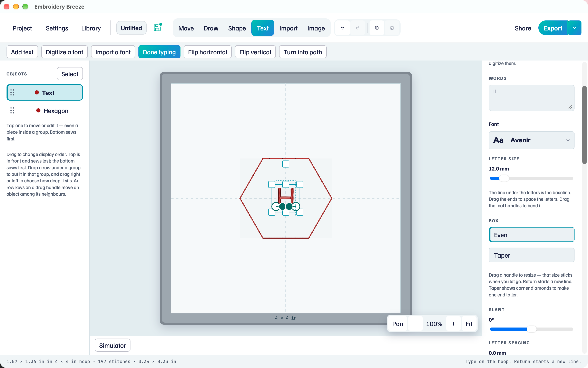Click the undo arrow icon
Screen dimensions: 588x368
[343, 28]
